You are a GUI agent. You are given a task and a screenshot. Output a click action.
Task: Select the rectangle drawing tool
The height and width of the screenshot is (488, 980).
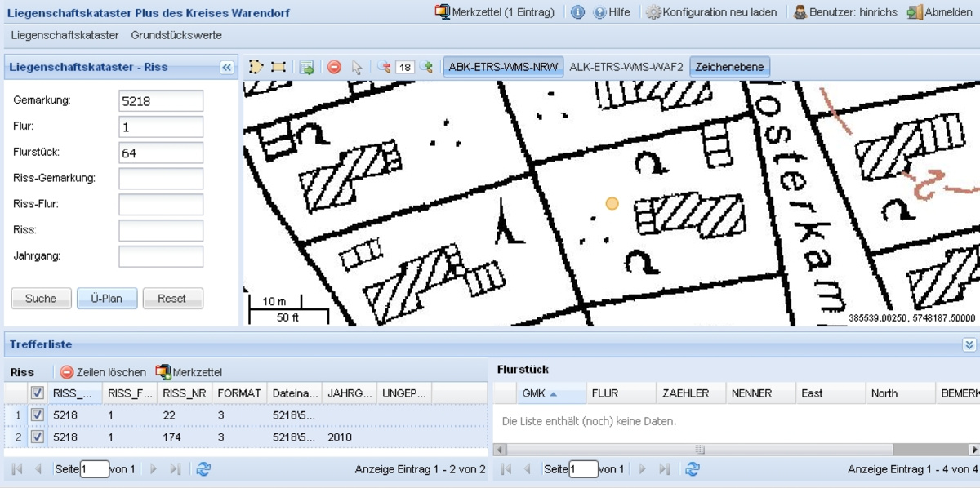coord(278,67)
